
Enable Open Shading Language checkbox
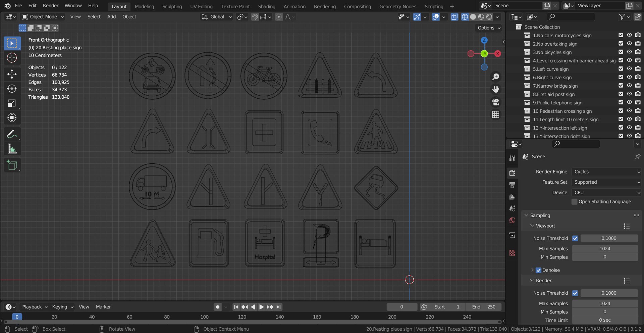[x=575, y=202]
